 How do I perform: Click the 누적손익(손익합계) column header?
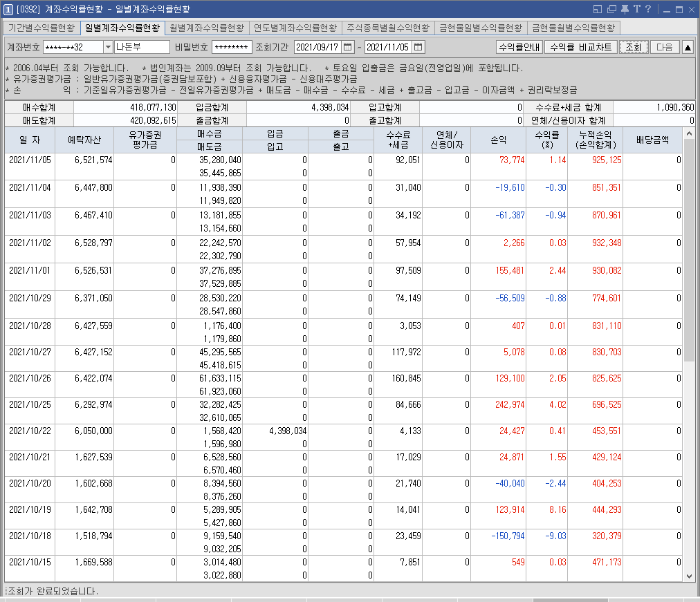[595, 140]
